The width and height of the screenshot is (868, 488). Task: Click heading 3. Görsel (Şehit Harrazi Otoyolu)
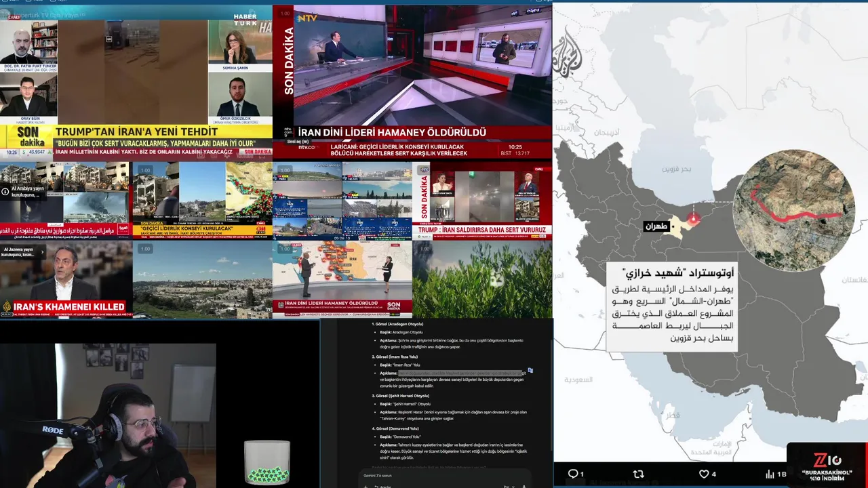coord(400,396)
